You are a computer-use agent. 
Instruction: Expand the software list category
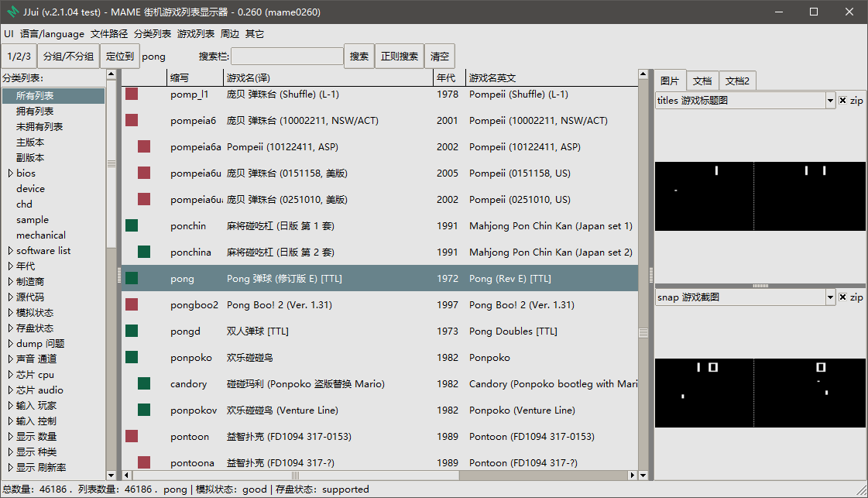11,251
